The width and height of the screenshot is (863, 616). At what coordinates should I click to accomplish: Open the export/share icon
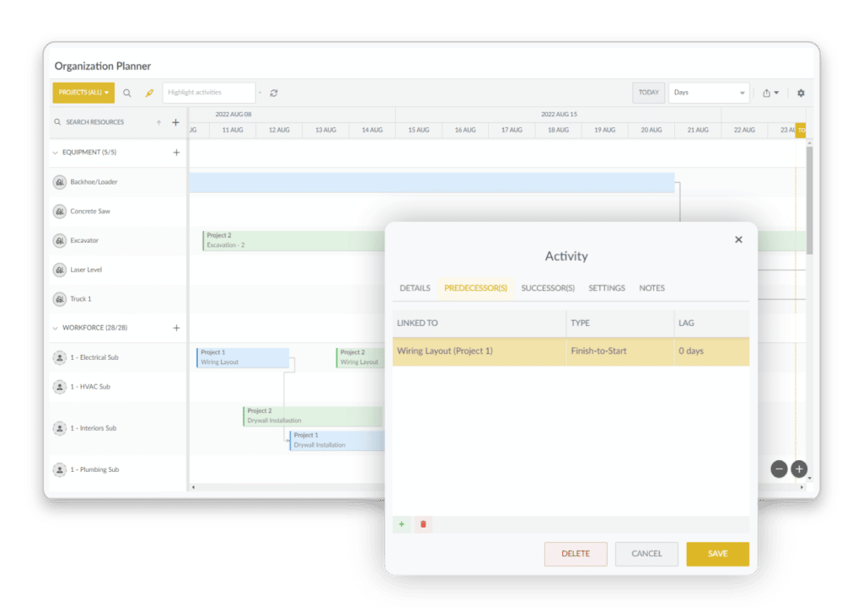point(767,93)
